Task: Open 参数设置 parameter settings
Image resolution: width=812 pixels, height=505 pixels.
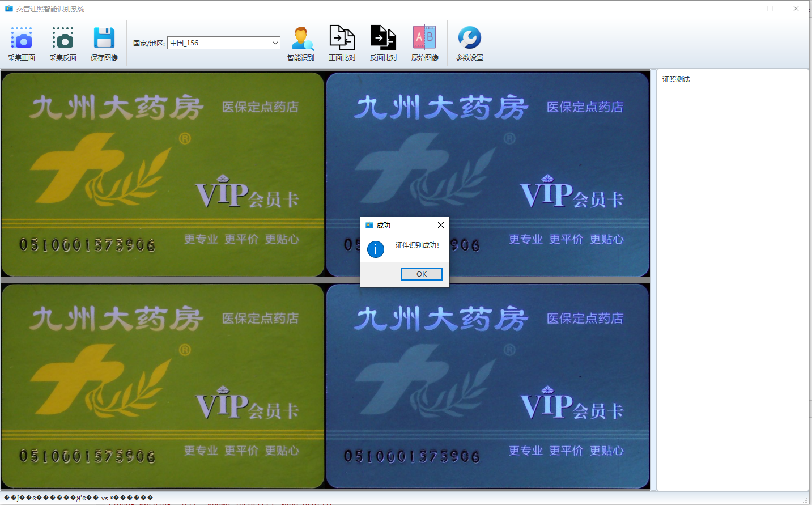Action: (x=470, y=44)
